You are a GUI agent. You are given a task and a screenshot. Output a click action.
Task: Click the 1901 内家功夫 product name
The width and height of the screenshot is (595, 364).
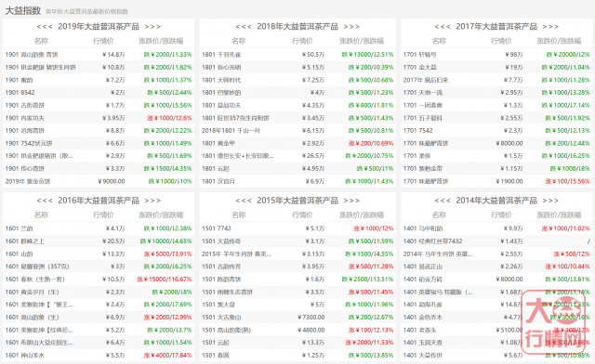[x=25, y=118]
